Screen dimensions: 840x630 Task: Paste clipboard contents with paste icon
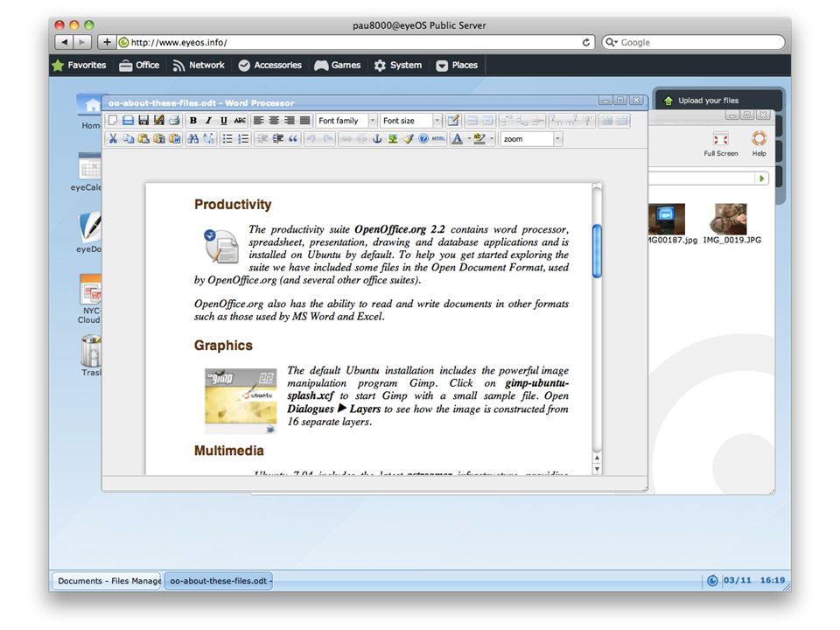point(143,139)
